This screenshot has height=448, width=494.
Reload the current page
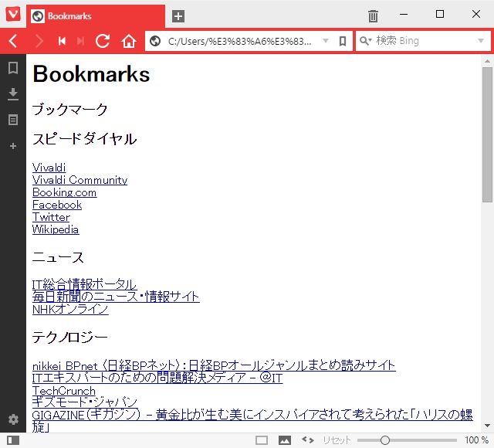(x=103, y=41)
